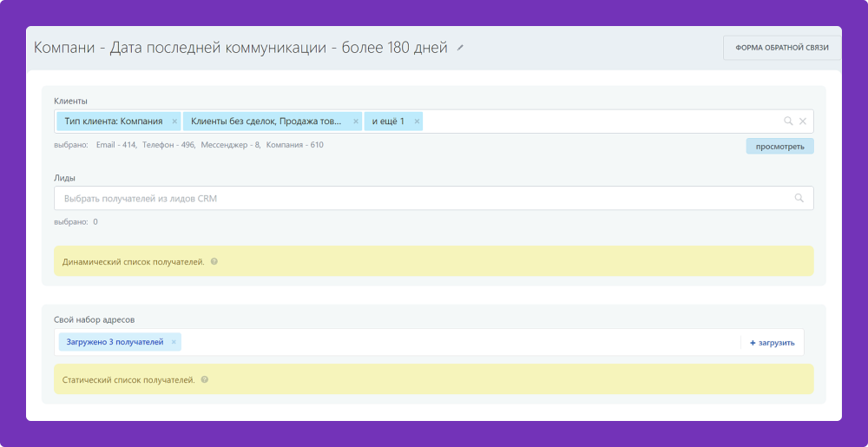Click the '+ загрузить' link
Viewport: 868px width, 447px height.
pyautogui.click(x=773, y=343)
